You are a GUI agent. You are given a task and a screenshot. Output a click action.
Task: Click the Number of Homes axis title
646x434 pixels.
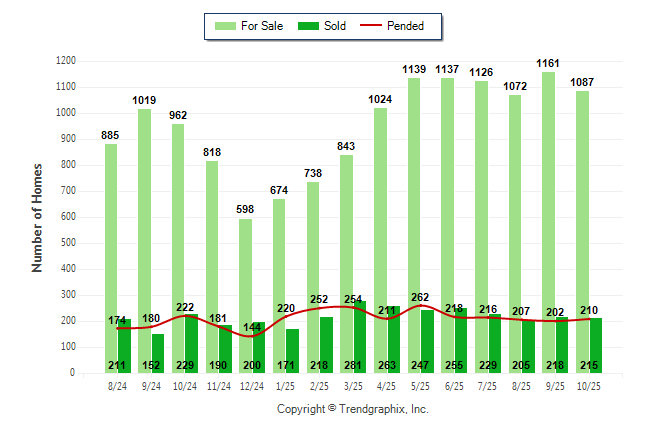pos(37,217)
